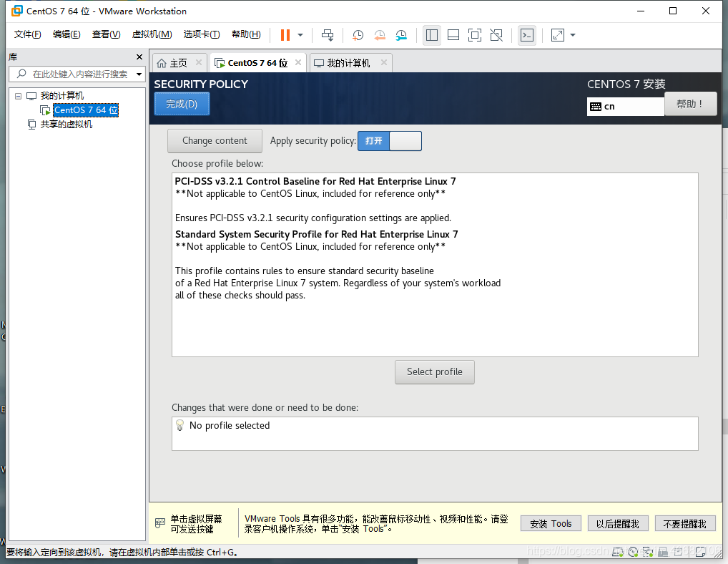728x564 pixels.
Task: Pause the virtual machine with the orange pause icon
Action: [285, 35]
